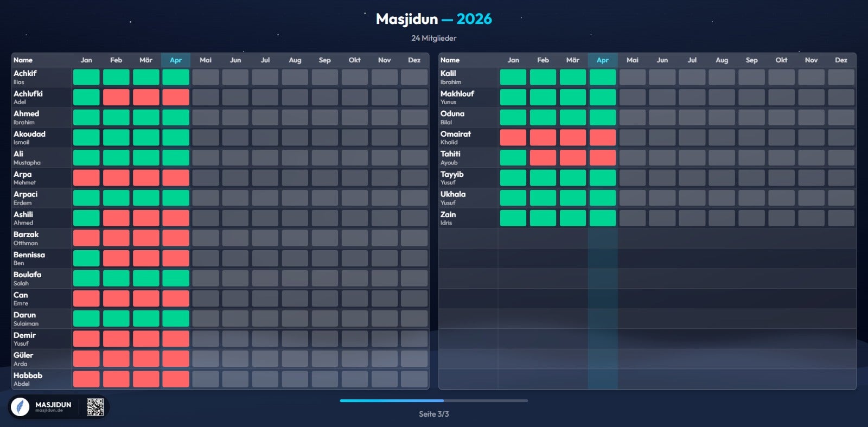The height and width of the screenshot is (427, 868).
Task: Click the name Habbab Abdel
Action: pyautogui.click(x=28, y=379)
